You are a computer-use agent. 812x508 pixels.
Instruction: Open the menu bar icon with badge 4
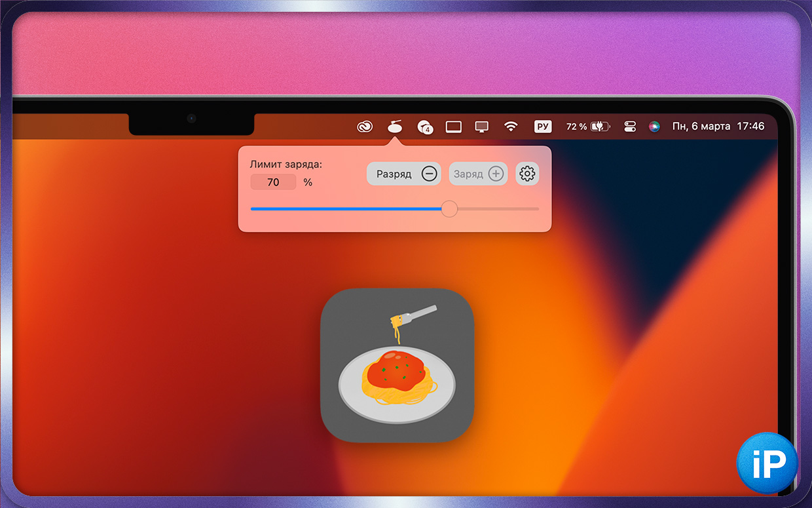click(424, 127)
